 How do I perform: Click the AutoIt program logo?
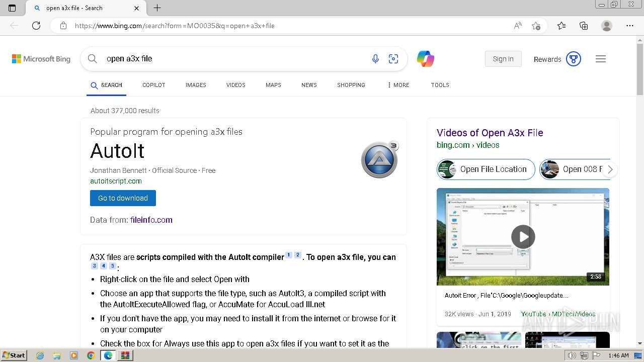(x=380, y=159)
